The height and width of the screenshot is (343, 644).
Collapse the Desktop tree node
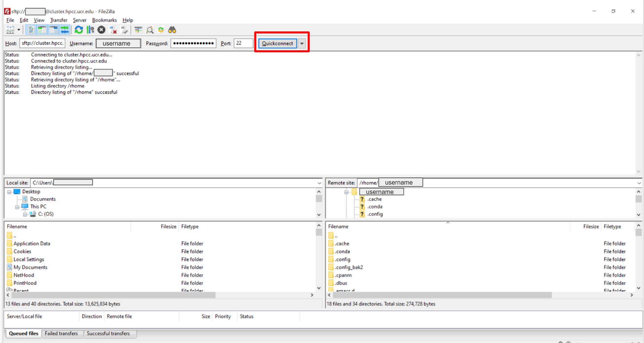pos(9,192)
